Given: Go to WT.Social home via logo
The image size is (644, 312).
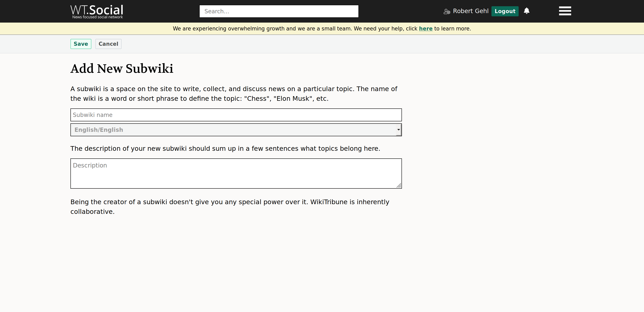Looking at the screenshot, I should point(97,11).
